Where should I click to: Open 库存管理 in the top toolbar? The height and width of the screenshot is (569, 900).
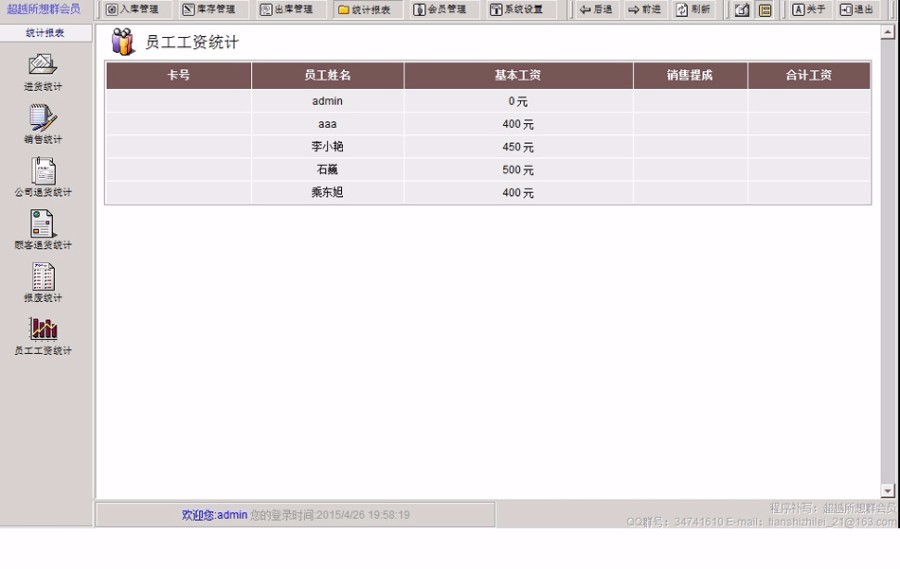(209, 9)
